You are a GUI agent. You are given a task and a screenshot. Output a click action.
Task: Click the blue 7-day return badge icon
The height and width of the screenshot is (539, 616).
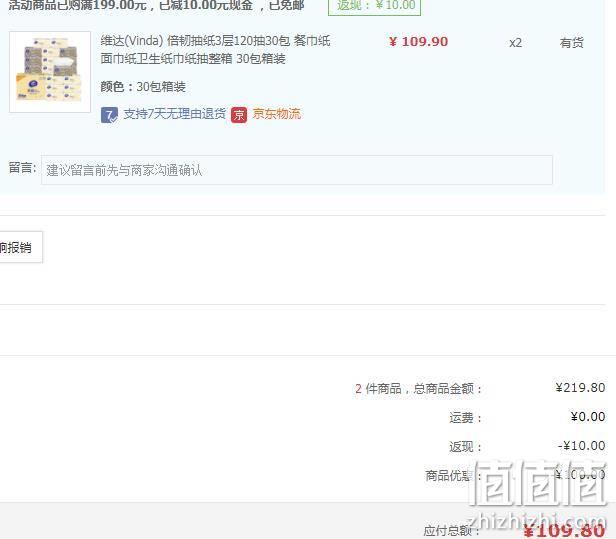pos(109,115)
